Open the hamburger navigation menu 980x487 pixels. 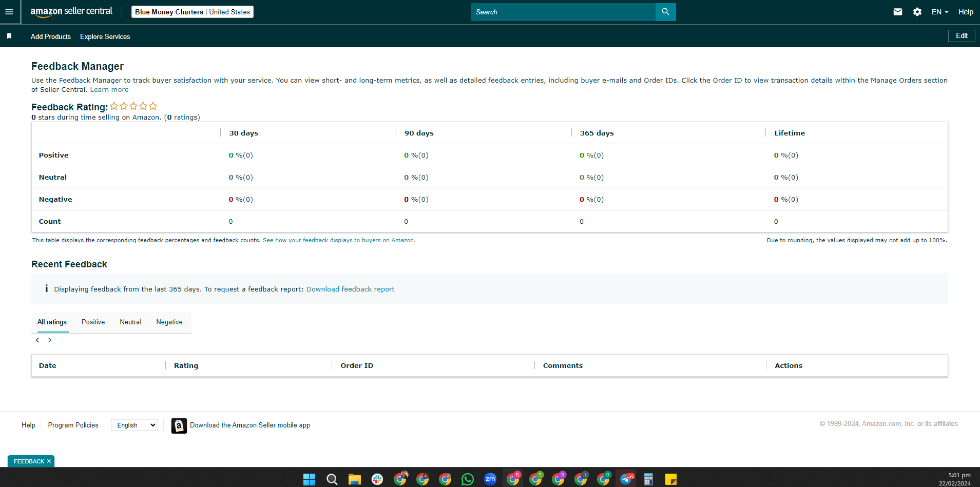[9, 12]
